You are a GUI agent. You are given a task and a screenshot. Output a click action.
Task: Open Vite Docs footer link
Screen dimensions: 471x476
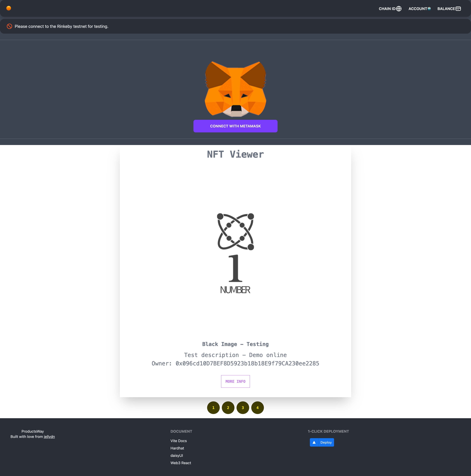pyautogui.click(x=178, y=441)
